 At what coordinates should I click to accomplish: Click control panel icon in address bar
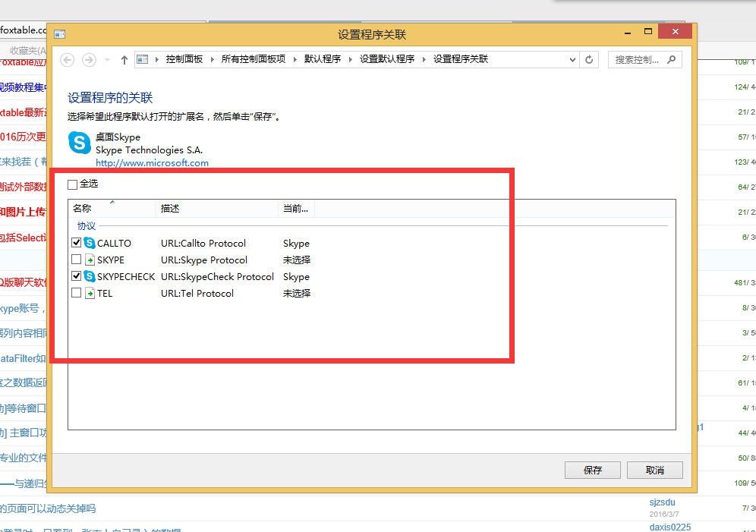(x=143, y=59)
